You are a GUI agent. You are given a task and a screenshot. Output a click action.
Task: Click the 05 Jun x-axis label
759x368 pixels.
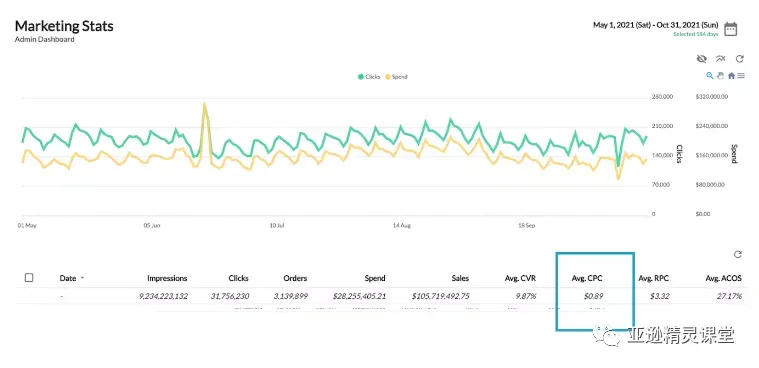pyautogui.click(x=152, y=226)
